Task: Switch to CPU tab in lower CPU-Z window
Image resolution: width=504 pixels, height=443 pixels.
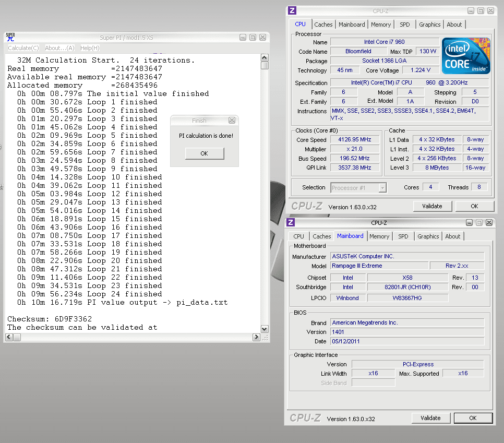Action: [298, 236]
